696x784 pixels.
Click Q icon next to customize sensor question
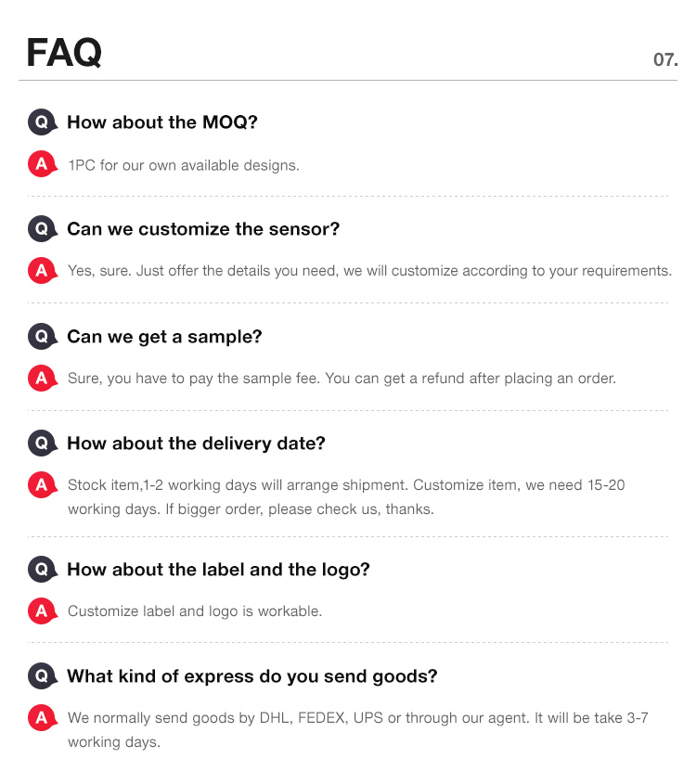(43, 229)
